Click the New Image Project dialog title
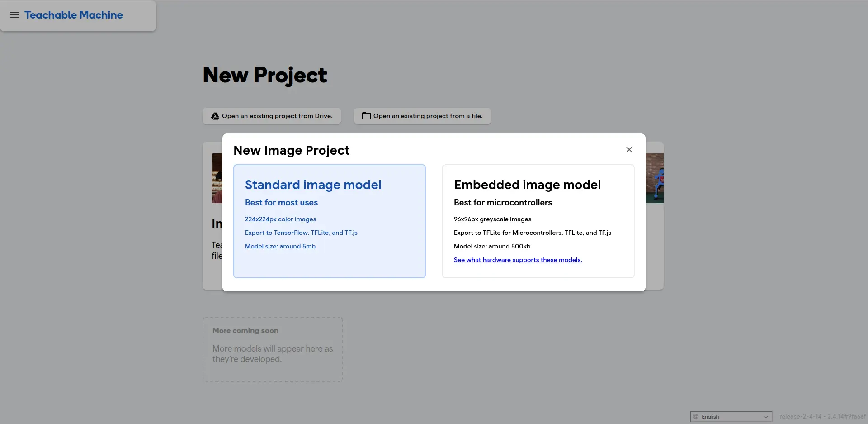This screenshot has width=868, height=424. (292, 150)
